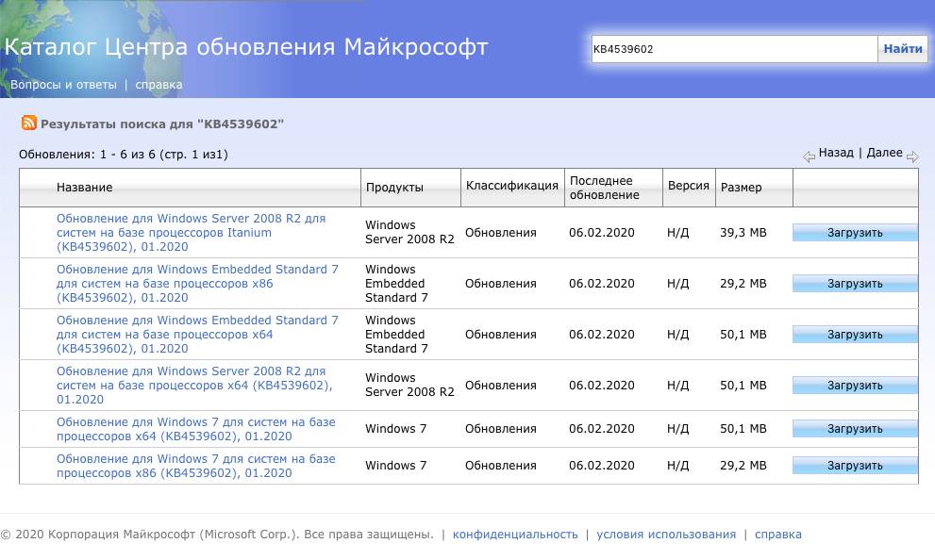Click the Windows Server 2008 R2 product cell in Itanium row

[409, 232]
